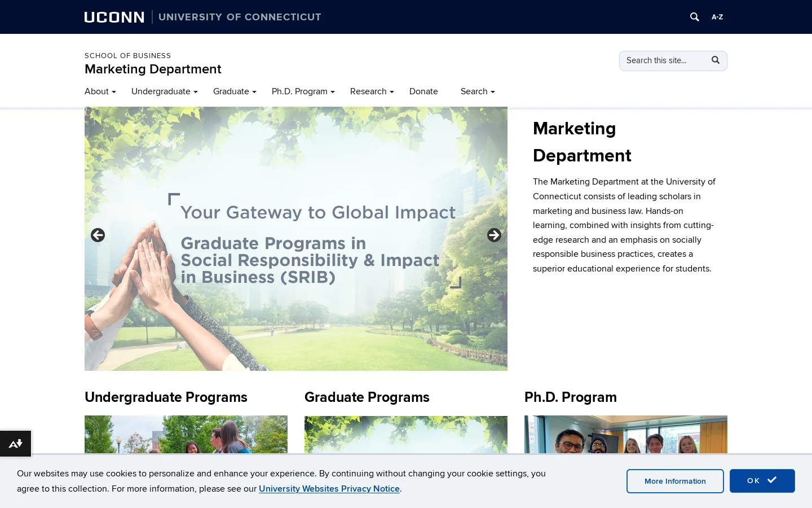Click the UCONN wordmark logo

tap(114, 17)
